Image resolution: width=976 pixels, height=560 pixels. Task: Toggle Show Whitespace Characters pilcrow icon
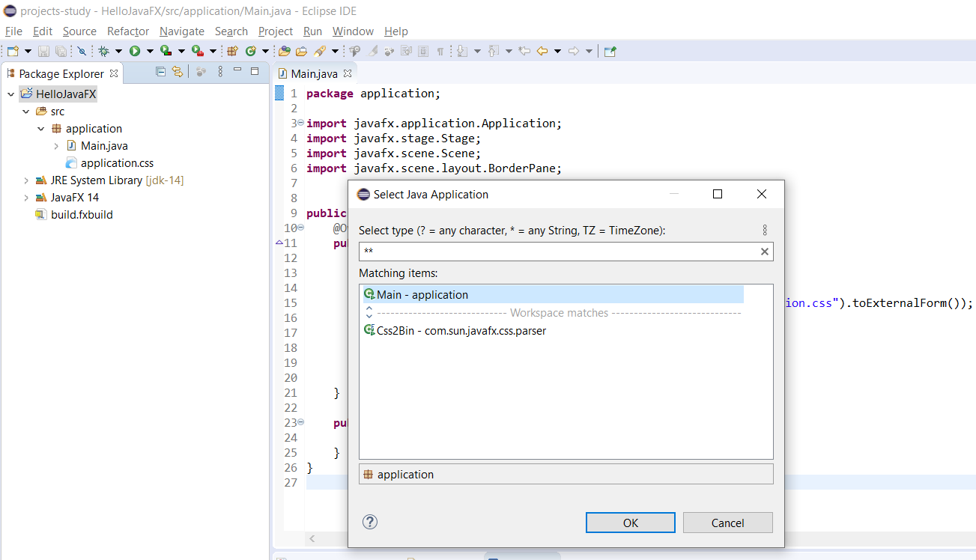pos(440,51)
